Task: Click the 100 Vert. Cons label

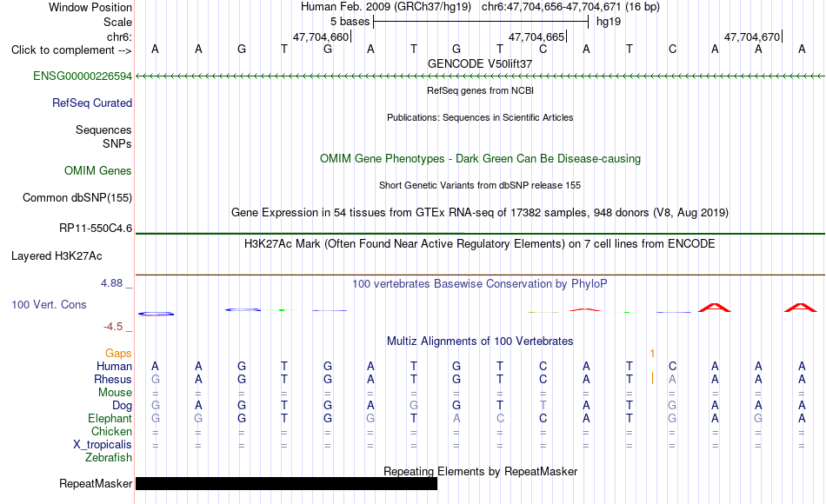Action: (49, 304)
